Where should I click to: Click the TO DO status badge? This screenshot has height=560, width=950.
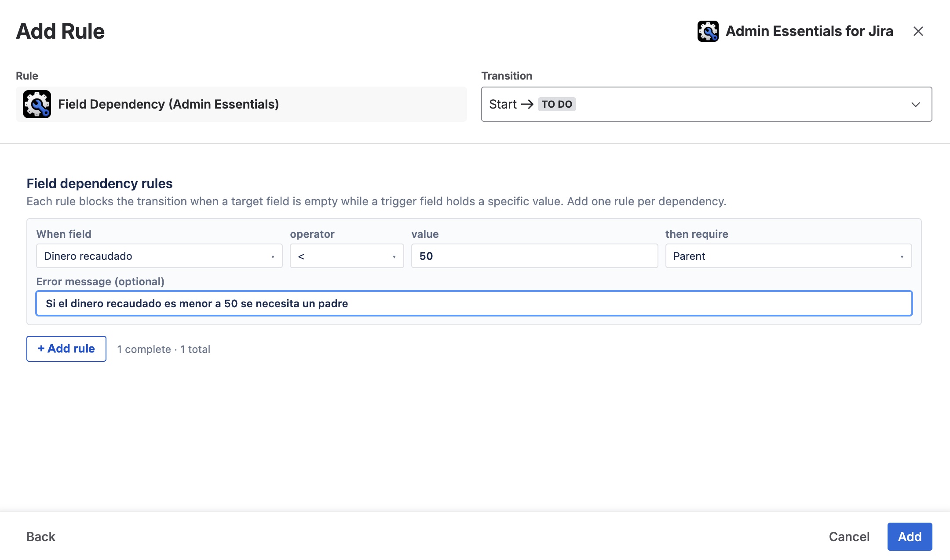pyautogui.click(x=557, y=104)
